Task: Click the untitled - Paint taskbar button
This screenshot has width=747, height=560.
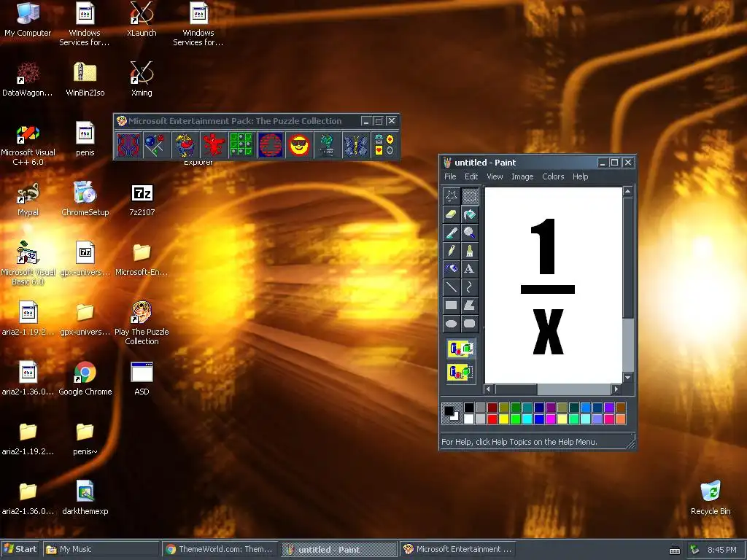Action: pos(338,549)
